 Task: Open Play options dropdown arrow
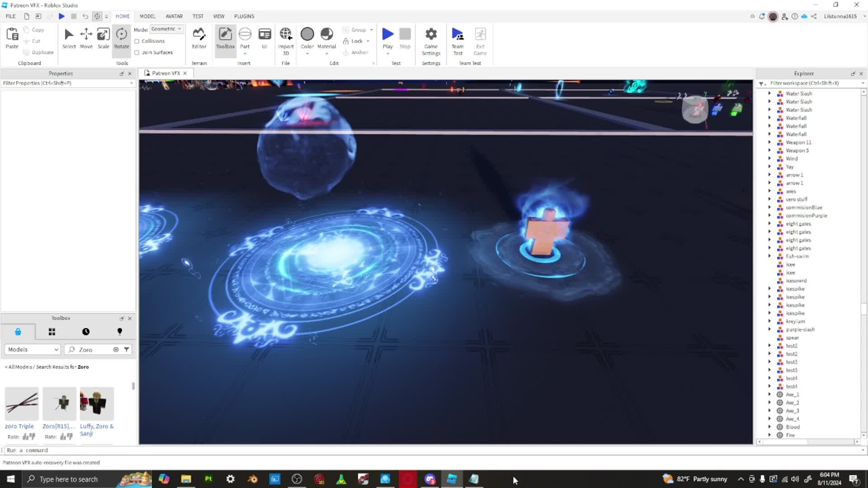387,54
